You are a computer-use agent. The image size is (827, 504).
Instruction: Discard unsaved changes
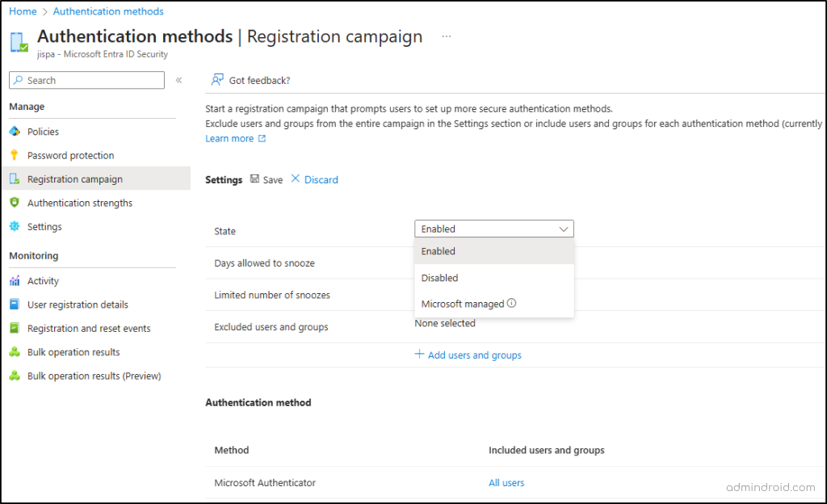[x=318, y=179]
